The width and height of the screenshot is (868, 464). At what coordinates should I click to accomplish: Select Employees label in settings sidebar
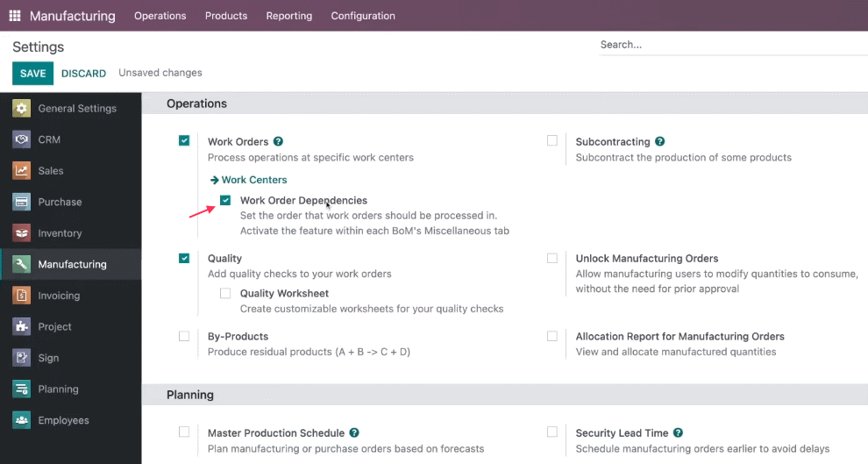pyautogui.click(x=64, y=420)
